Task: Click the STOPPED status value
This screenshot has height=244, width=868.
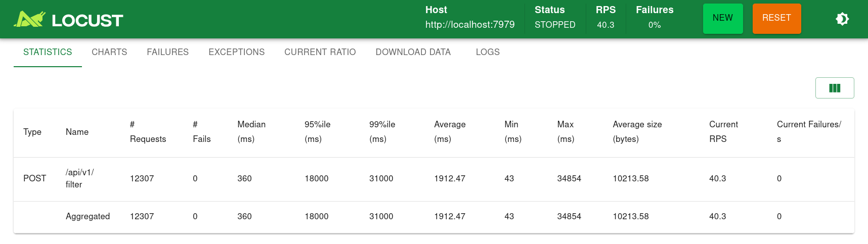Action: (x=555, y=25)
